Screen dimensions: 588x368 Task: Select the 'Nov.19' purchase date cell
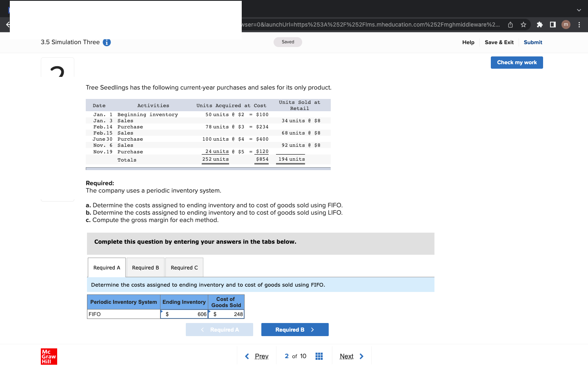click(x=102, y=152)
